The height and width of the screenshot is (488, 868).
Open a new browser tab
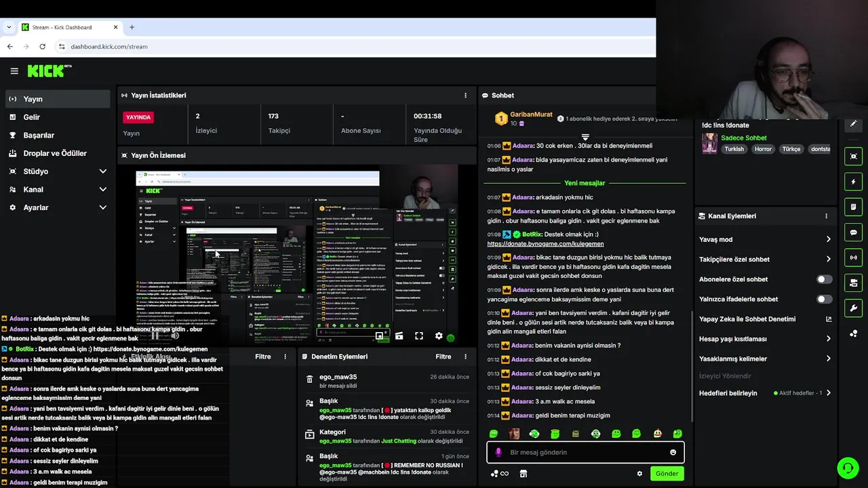coord(132,27)
